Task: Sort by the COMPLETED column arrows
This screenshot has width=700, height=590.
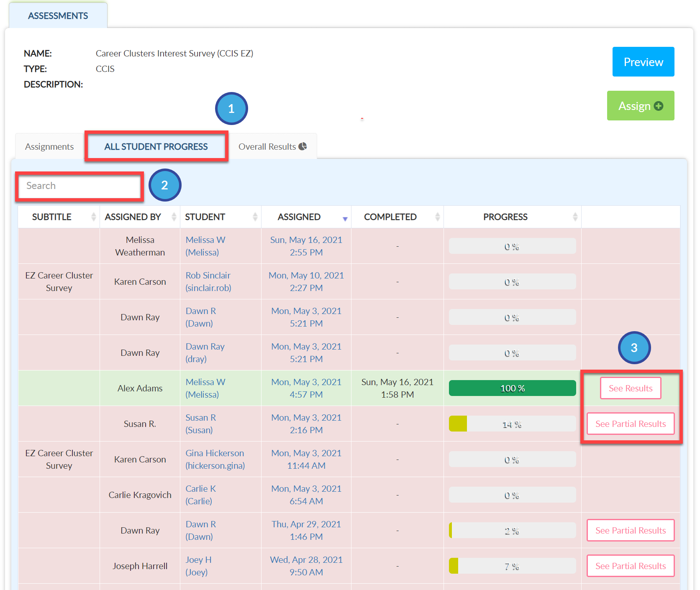Action: pos(437,217)
